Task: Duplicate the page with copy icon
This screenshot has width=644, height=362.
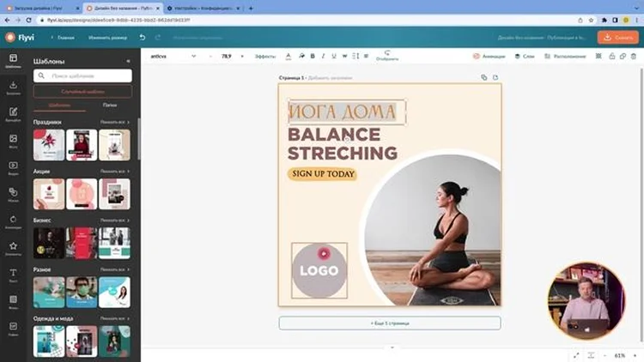Action: click(x=483, y=77)
